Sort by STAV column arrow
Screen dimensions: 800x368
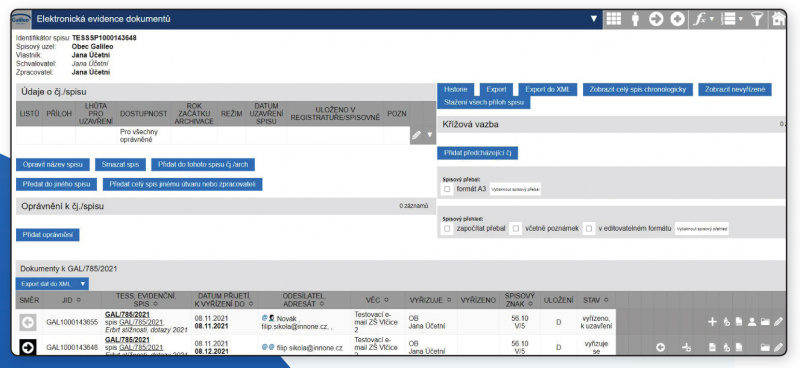(x=606, y=300)
